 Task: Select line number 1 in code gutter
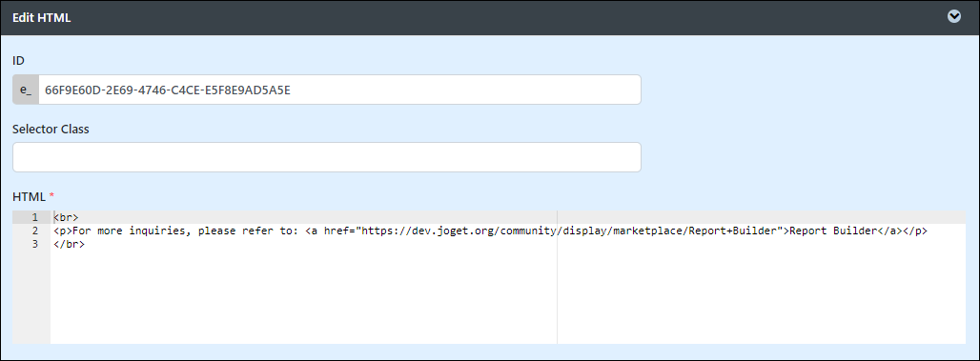[x=35, y=217]
